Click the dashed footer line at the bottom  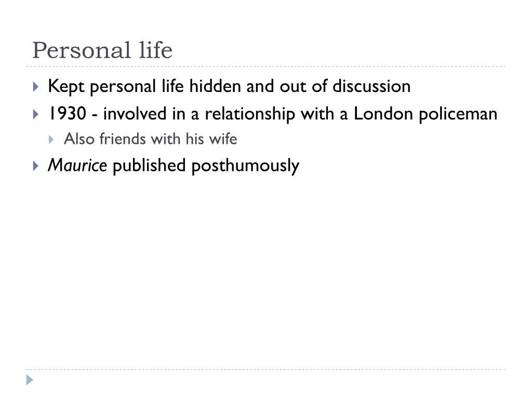[x=266, y=369]
